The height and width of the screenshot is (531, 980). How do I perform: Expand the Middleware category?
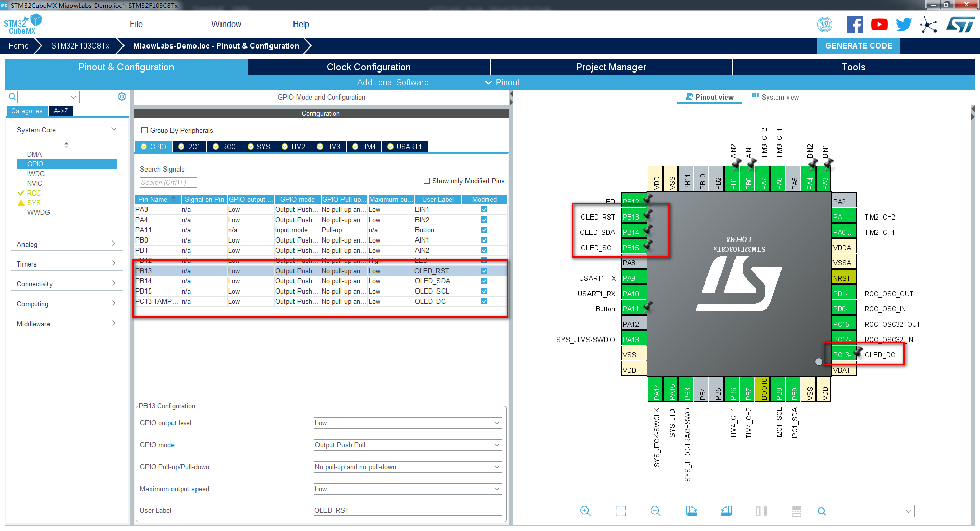tap(67, 324)
